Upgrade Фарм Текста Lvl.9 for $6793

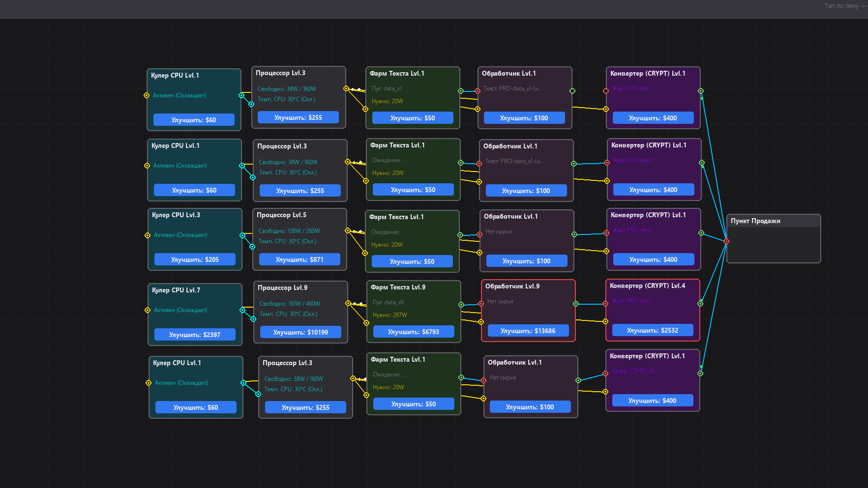pos(414,332)
